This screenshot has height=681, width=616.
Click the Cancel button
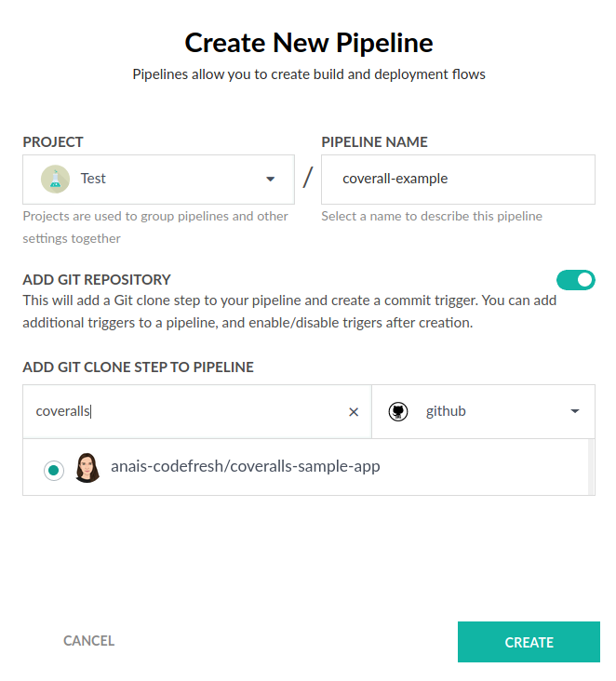click(x=88, y=641)
